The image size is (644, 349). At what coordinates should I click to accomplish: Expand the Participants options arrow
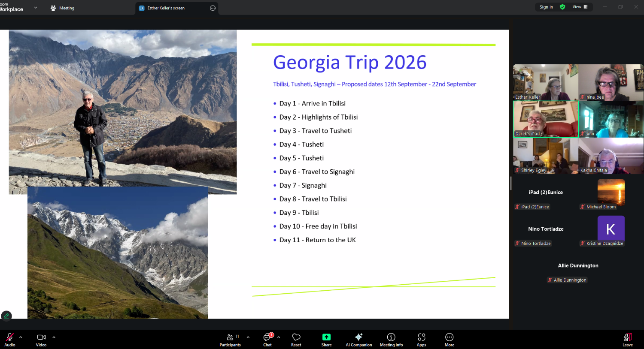click(x=248, y=337)
